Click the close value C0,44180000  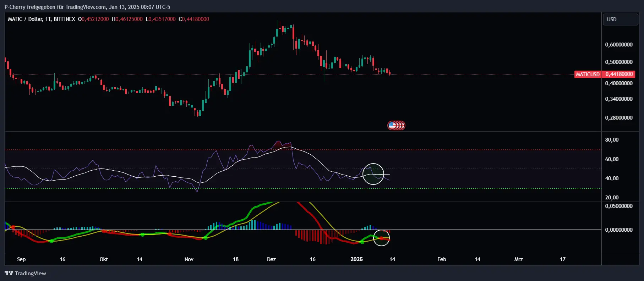tap(194, 19)
